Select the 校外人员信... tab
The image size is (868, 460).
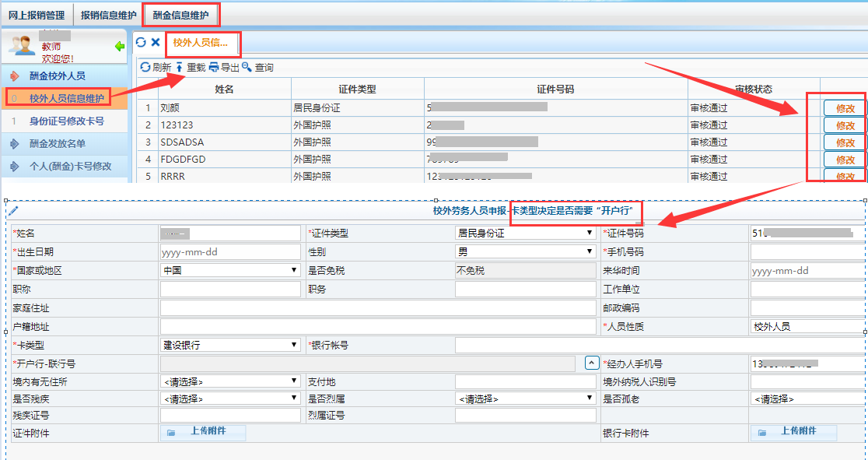coord(201,43)
